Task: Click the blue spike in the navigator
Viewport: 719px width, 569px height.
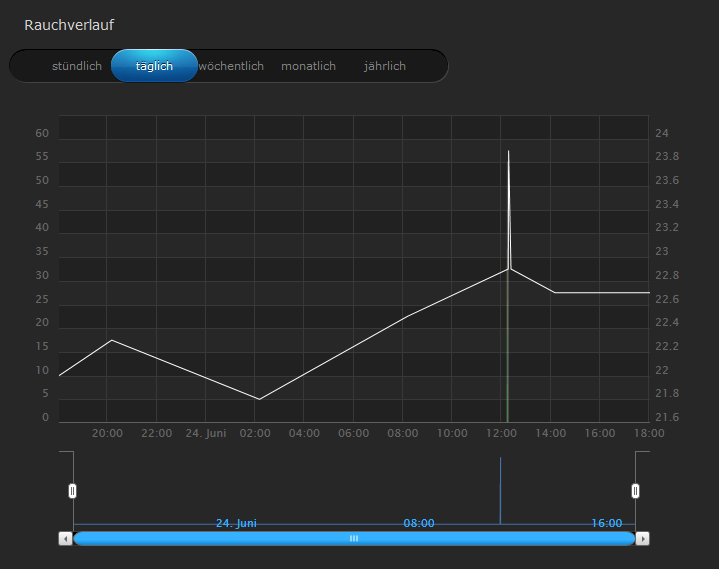Action: (500, 490)
